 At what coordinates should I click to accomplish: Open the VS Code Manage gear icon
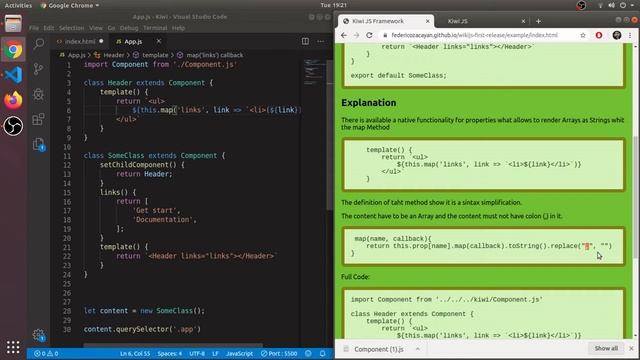[x=39, y=335]
